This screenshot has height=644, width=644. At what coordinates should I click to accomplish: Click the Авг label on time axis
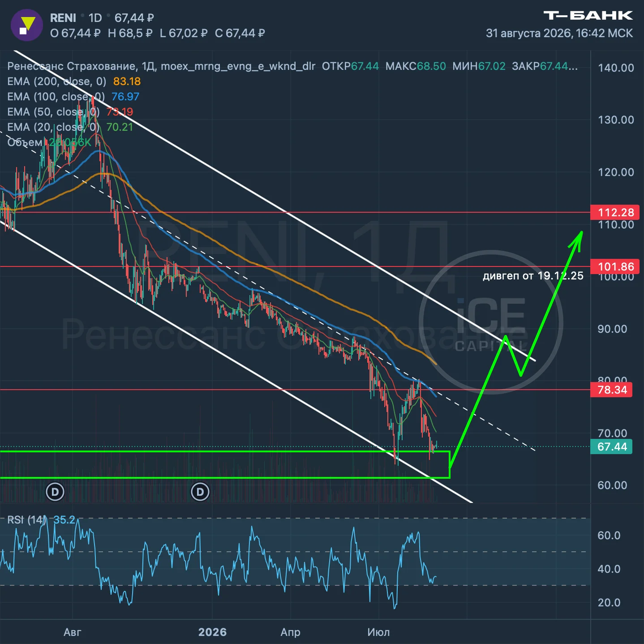pyautogui.click(x=73, y=632)
